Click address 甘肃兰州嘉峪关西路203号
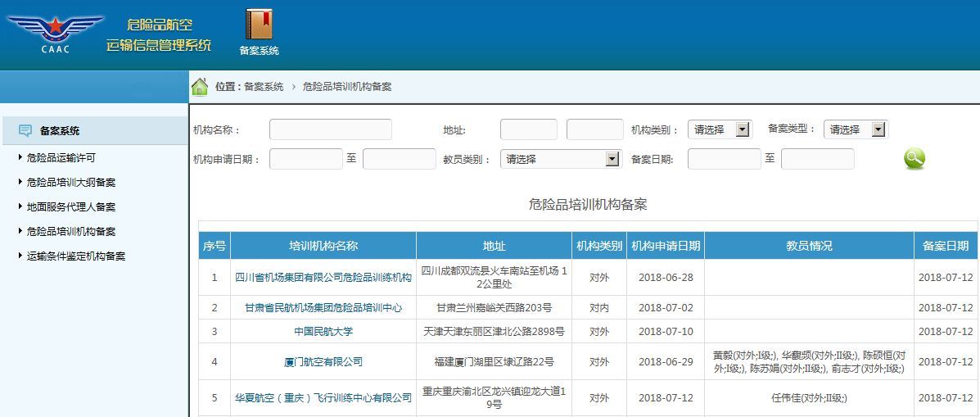Viewport: 980px width, 417px height. [495, 307]
